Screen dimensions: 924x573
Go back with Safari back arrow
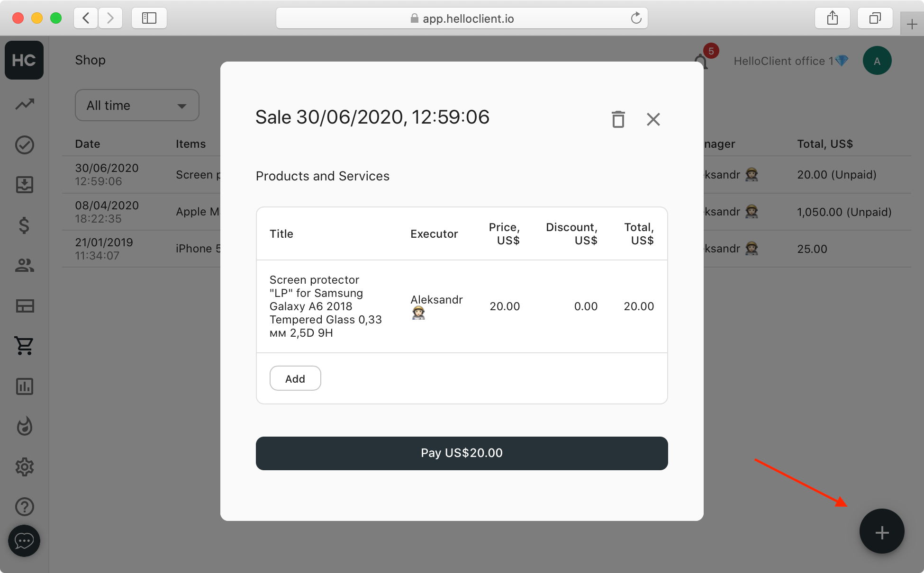pos(86,18)
